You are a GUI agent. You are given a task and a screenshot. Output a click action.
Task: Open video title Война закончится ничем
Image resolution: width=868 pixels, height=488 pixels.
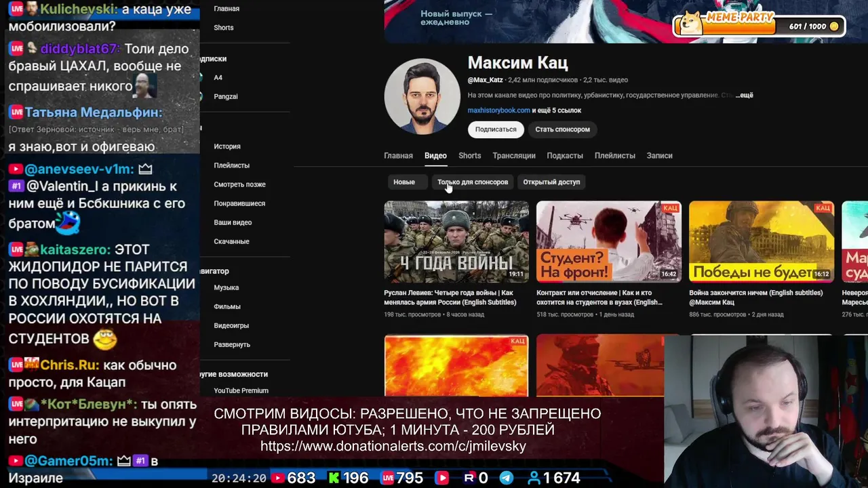(x=755, y=298)
